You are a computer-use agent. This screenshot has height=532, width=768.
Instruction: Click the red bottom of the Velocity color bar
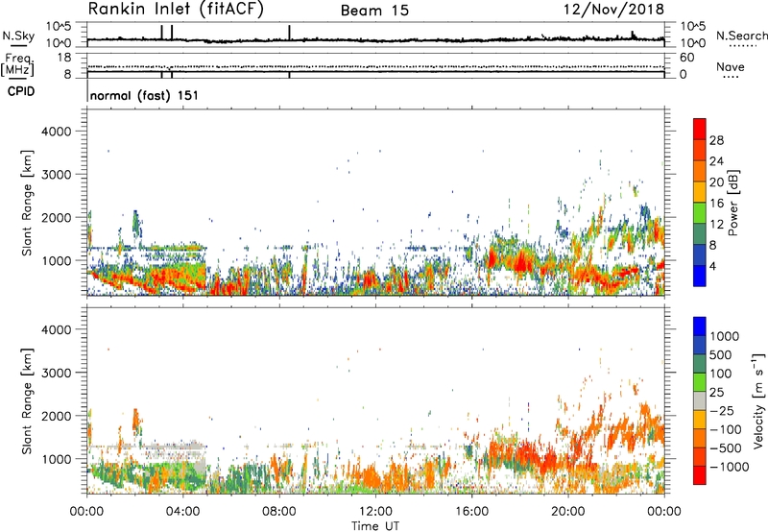(x=700, y=475)
